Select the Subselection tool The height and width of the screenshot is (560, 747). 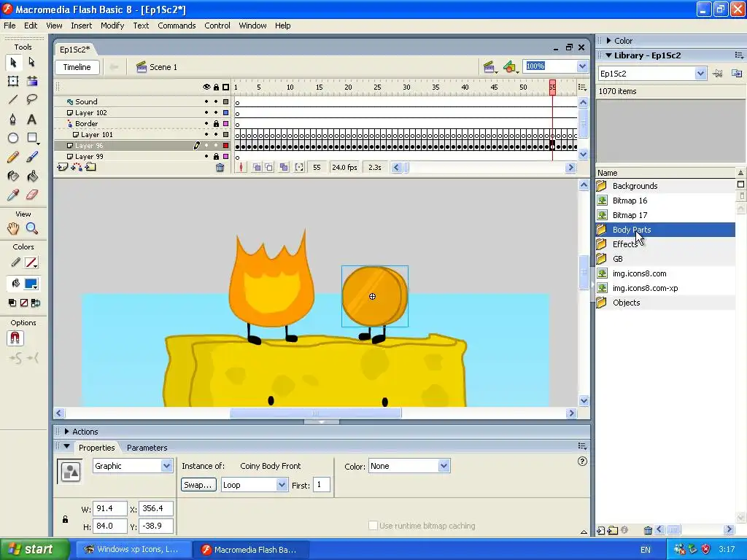(x=31, y=63)
